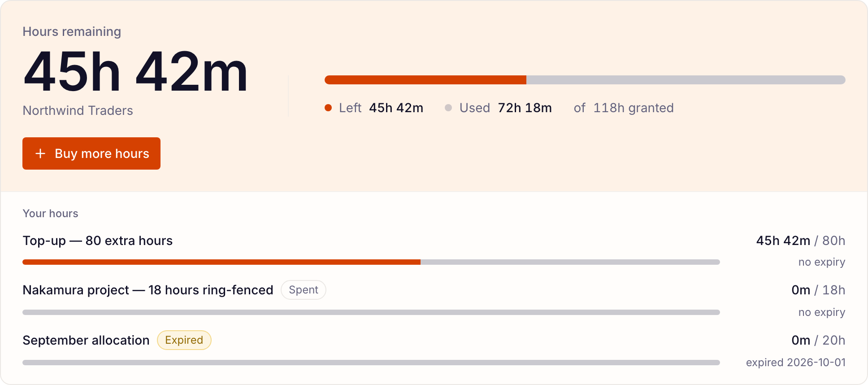Click the 118h granted total text
Image resolution: width=868 pixels, height=385 pixels.
pyautogui.click(x=634, y=108)
